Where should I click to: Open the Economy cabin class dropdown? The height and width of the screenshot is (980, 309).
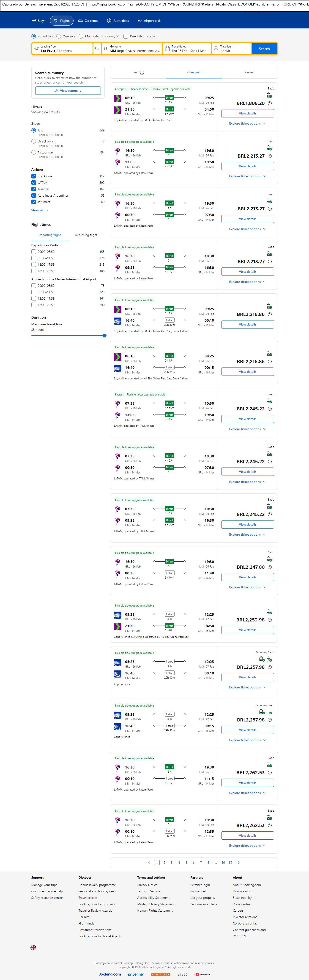point(110,36)
